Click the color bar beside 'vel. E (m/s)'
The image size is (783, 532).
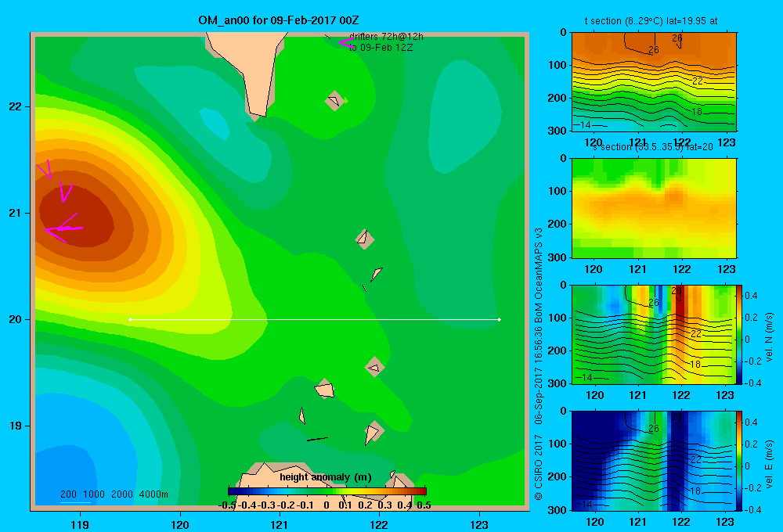coord(739,461)
